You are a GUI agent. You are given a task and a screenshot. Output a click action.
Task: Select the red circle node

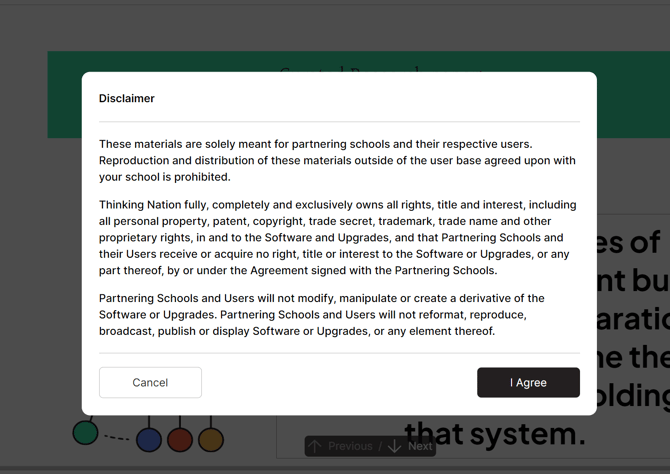point(180,439)
